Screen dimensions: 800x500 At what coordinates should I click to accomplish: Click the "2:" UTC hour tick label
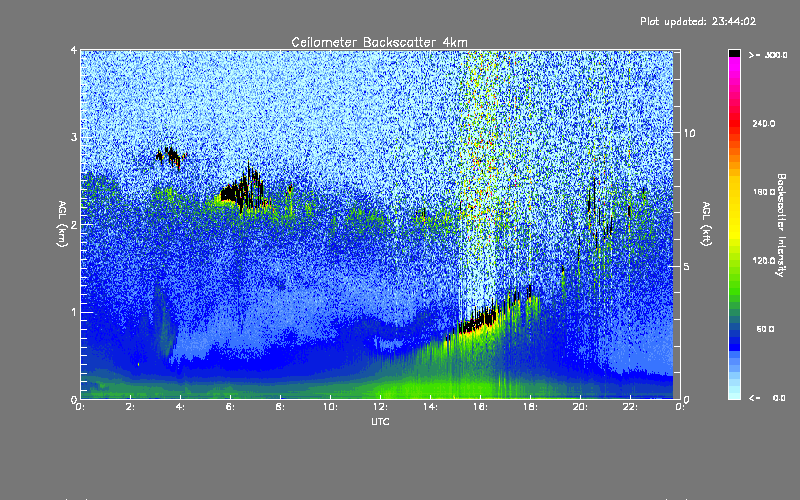click(130, 407)
